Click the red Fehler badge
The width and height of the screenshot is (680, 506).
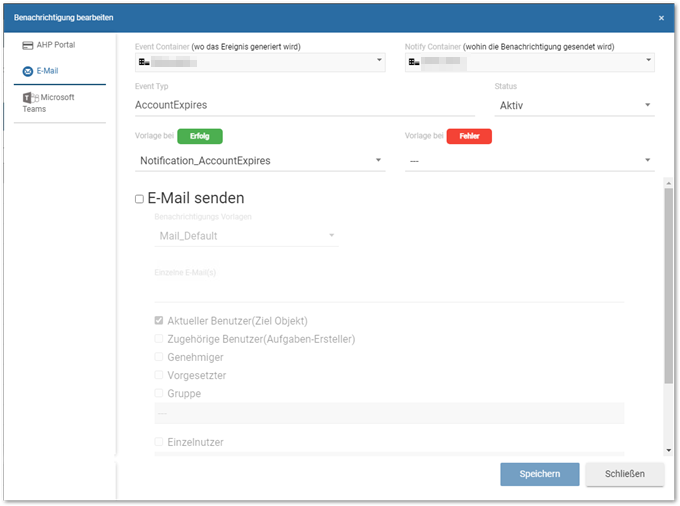469,136
